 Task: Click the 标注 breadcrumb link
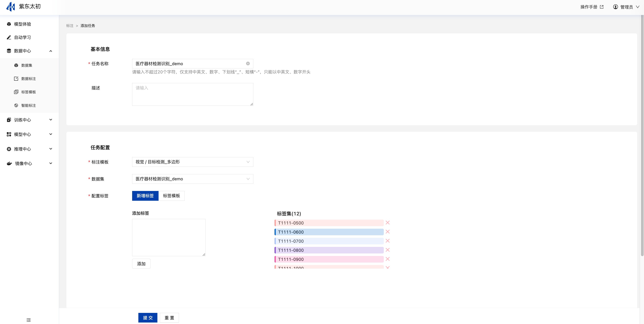pos(70,26)
